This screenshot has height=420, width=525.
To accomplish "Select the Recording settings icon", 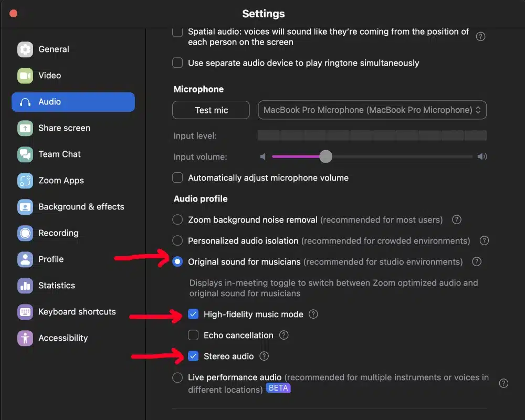I will (x=25, y=233).
